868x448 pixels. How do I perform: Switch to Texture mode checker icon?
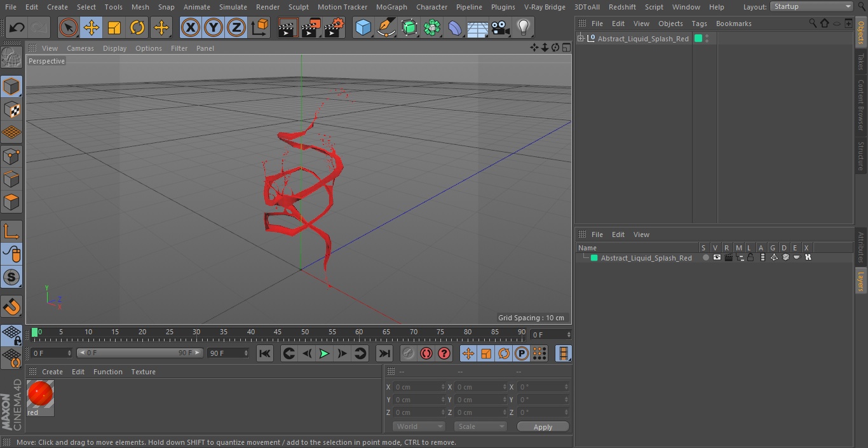(11, 109)
